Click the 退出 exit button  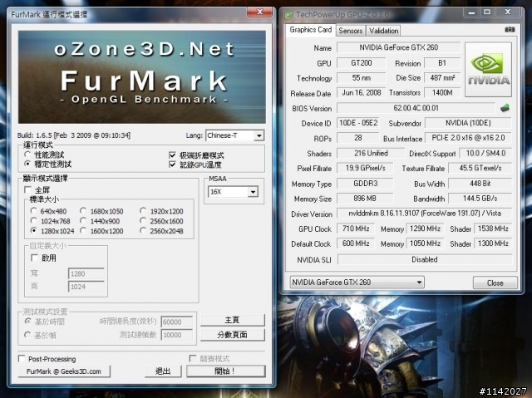163,371
